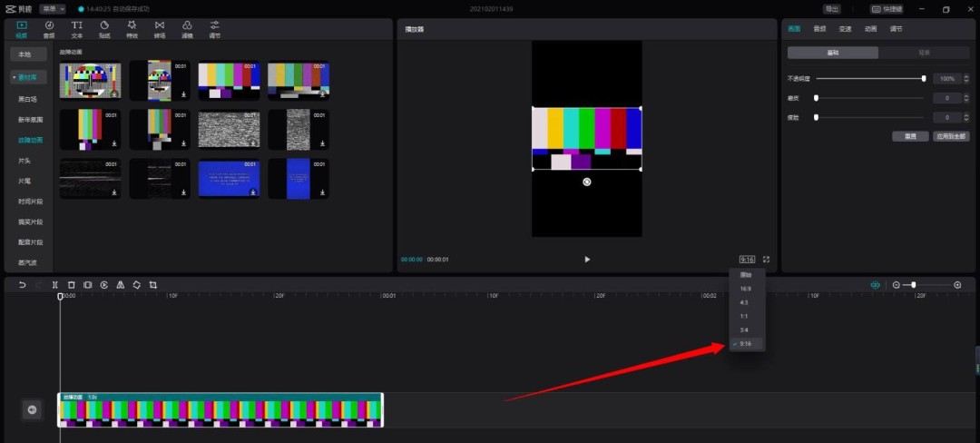Image resolution: width=980 pixels, height=443 pixels.
Task: Enter fullscreen preview in the player
Action: tap(766, 259)
